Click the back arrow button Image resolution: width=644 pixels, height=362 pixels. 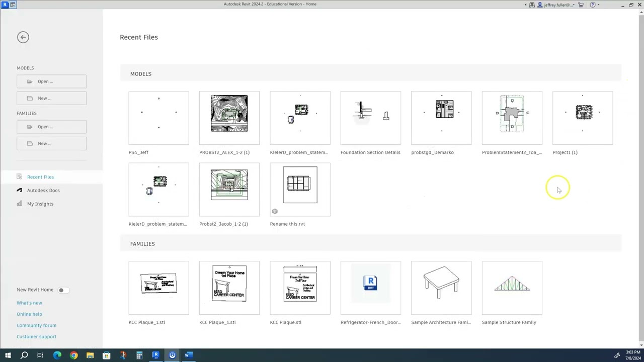pyautogui.click(x=23, y=37)
